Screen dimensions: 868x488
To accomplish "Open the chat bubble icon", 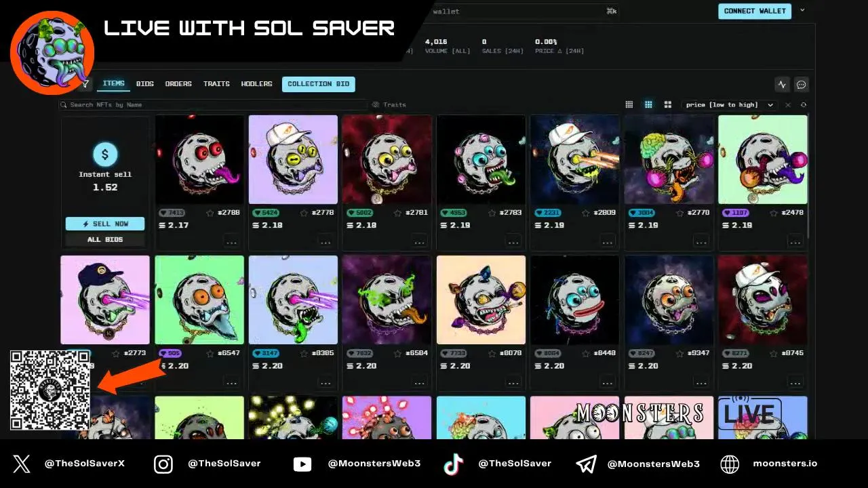I will pyautogui.click(x=801, y=85).
